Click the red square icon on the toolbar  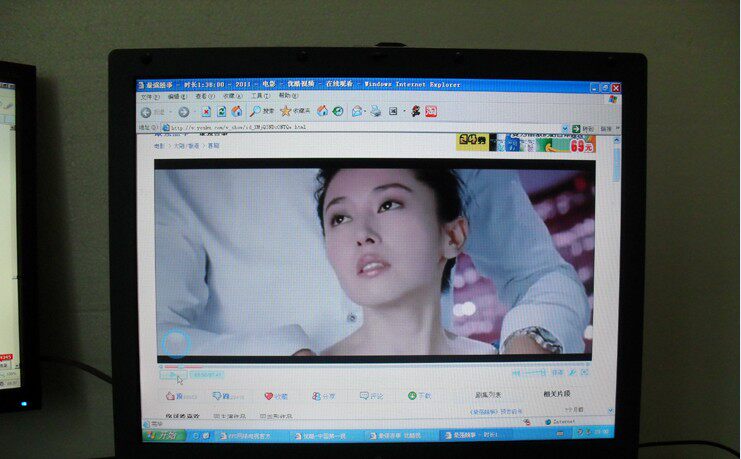(x=431, y=112)
